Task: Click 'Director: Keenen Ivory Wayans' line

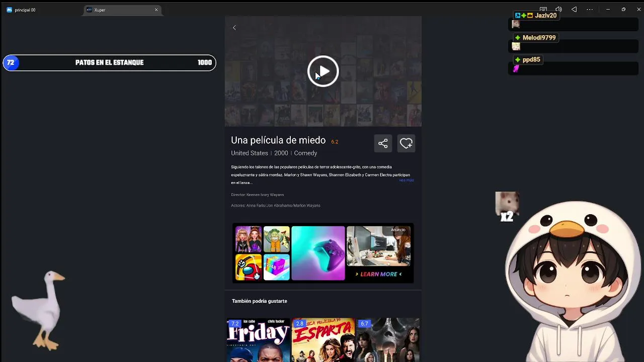Action: point(258,195)
